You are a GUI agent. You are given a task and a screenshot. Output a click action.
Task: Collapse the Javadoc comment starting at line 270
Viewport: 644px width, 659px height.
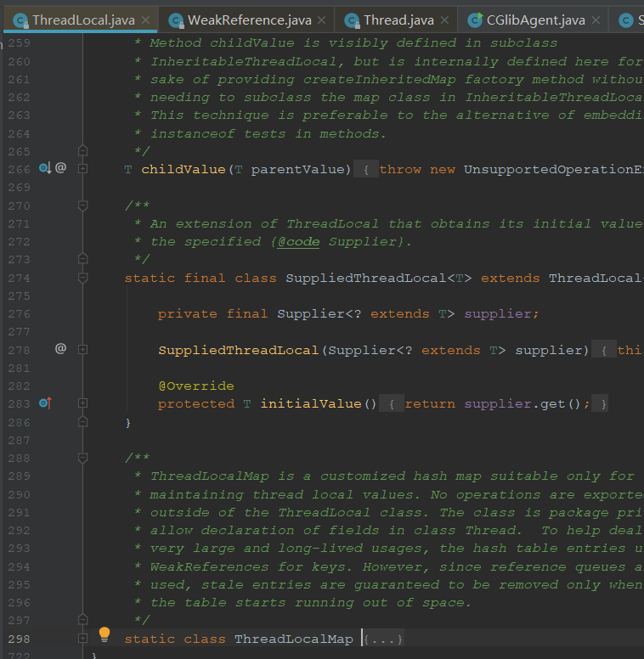[82, 206]
